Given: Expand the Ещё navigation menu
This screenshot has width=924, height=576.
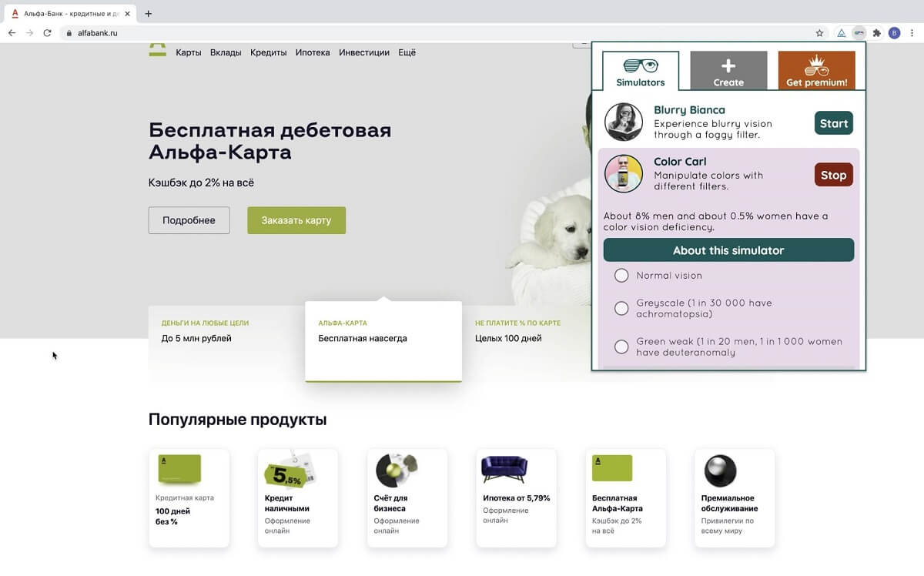Looking at the screenshot, I should pyautogui.click(x=407, y=52).
